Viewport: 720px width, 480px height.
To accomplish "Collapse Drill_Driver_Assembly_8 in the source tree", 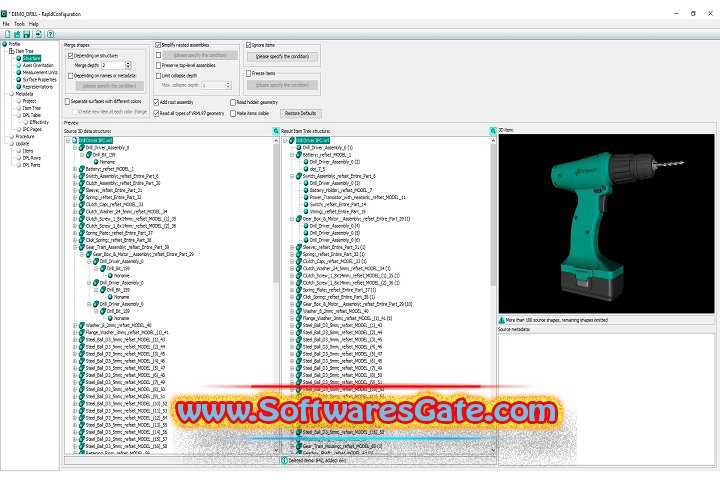I will coord(75,148).
